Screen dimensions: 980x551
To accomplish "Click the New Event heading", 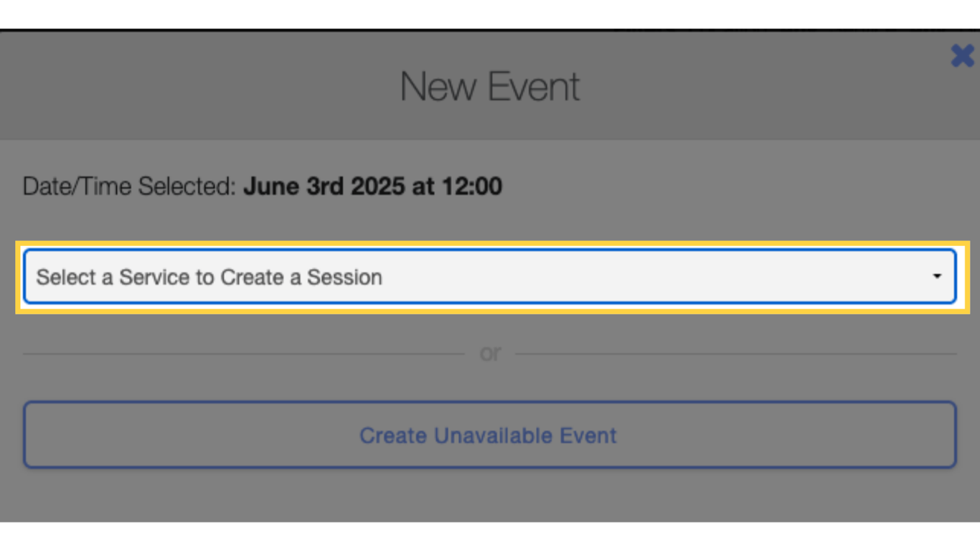I will pyautogui.click(x=490, y=87).
